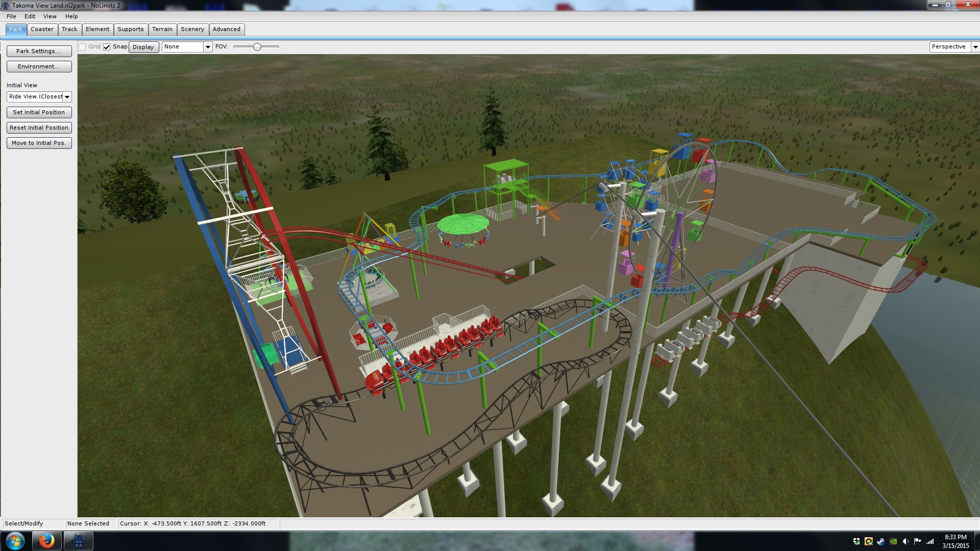Enable the Grid checkbox
The image size is (980, 551).
click(x=82, y=47)
